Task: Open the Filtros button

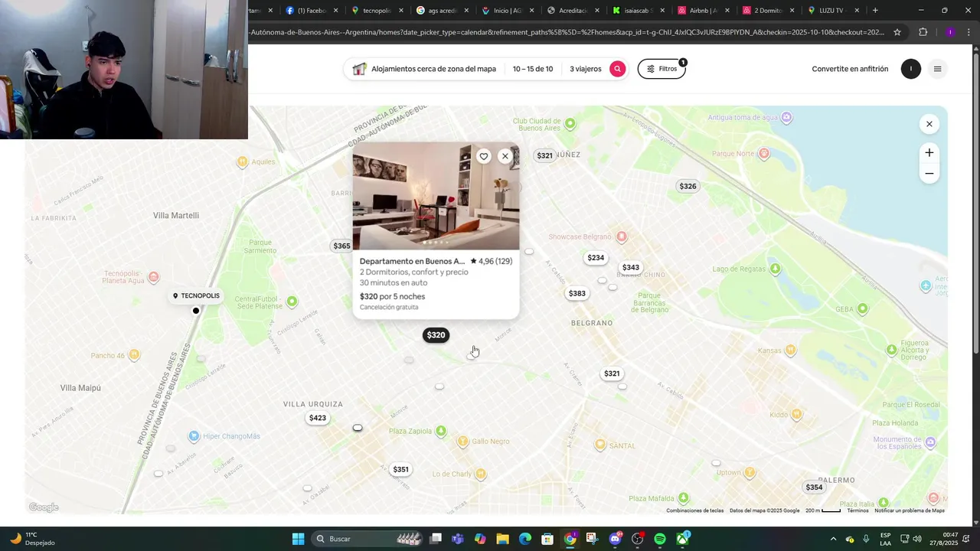Action: click(x=661, y=69)
